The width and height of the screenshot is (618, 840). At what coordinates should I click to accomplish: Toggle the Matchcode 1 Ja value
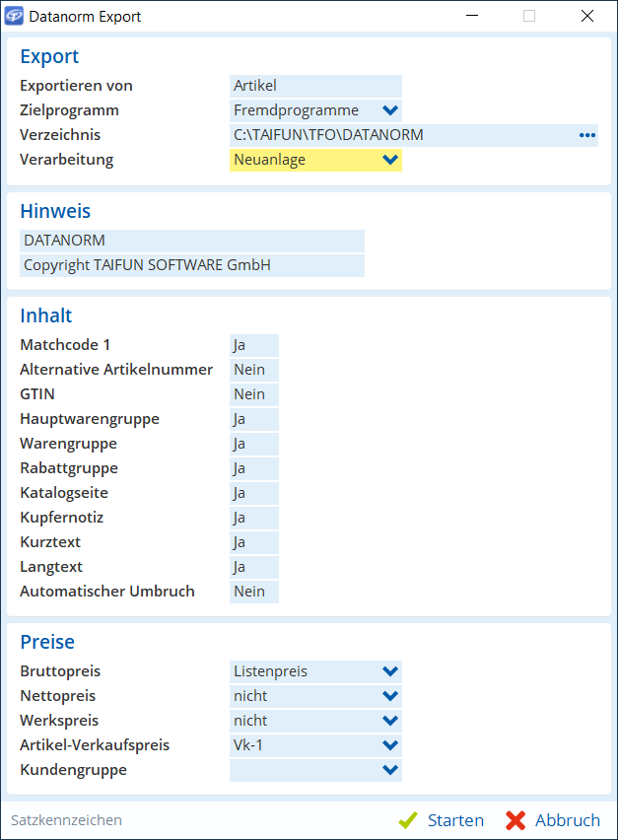click(253, 345)
